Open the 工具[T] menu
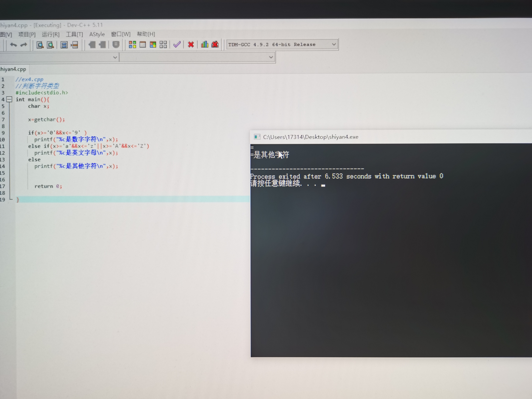This screenshot has width=532, height=399. tap(74, 34)
